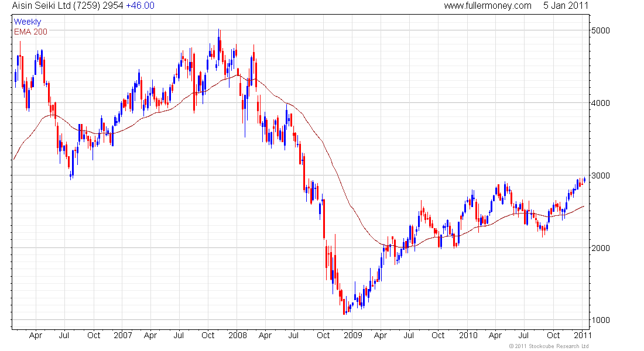
Task: Click the 3000 price axis label
Action: pos(601,175)
